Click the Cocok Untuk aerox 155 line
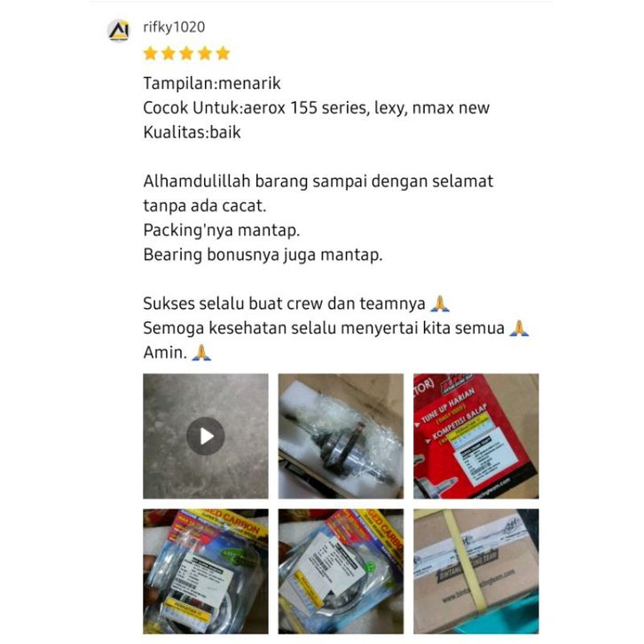This screenshot has width=644, height=644. [317, 107]
